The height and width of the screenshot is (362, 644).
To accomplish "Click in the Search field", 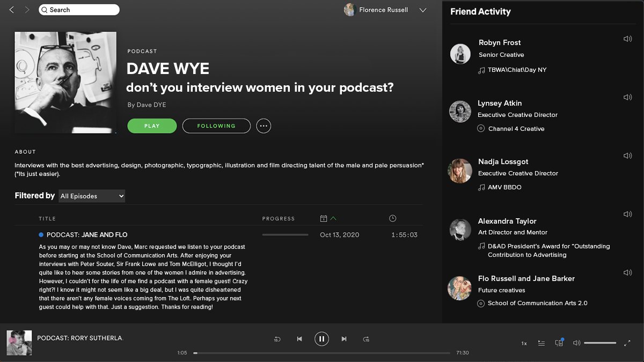I will [79, 10].
